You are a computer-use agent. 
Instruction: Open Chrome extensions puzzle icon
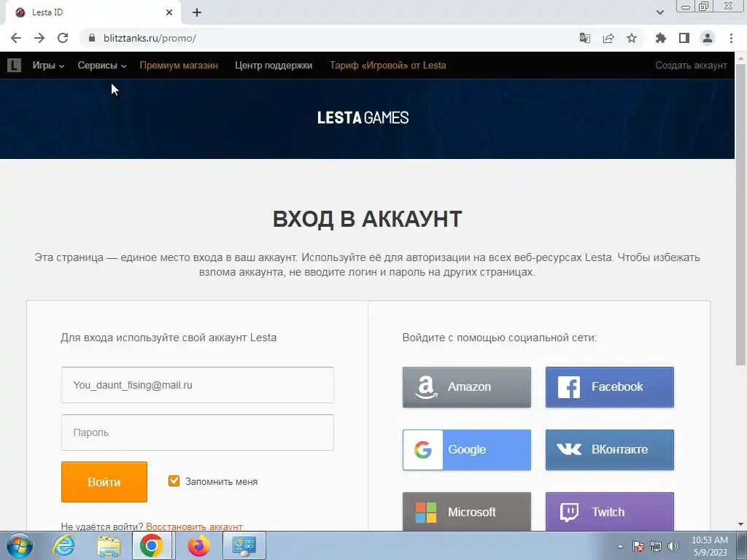click(x=661, y=38)
